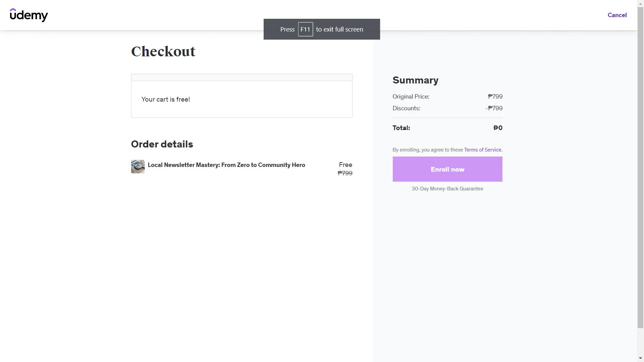Click the Checkout heading

click(163, 51)
